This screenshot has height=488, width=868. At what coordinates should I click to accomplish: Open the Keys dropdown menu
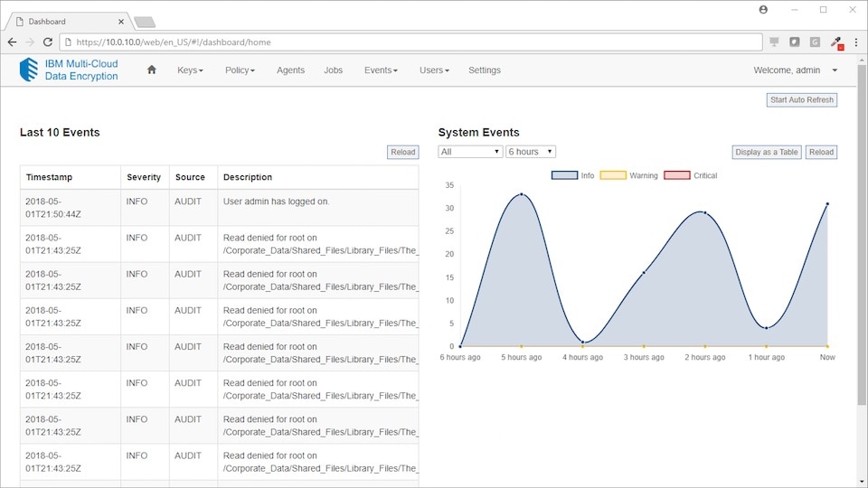click(x=190, y=70)
